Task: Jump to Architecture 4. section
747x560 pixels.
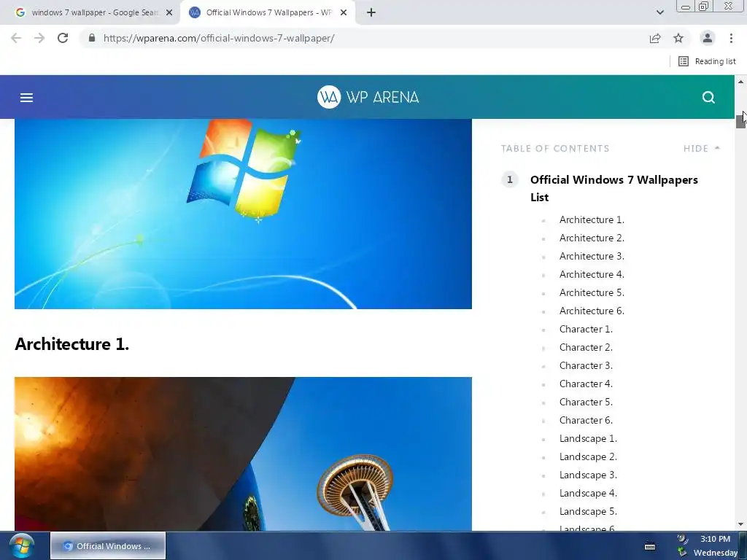Action: [592, 274]
